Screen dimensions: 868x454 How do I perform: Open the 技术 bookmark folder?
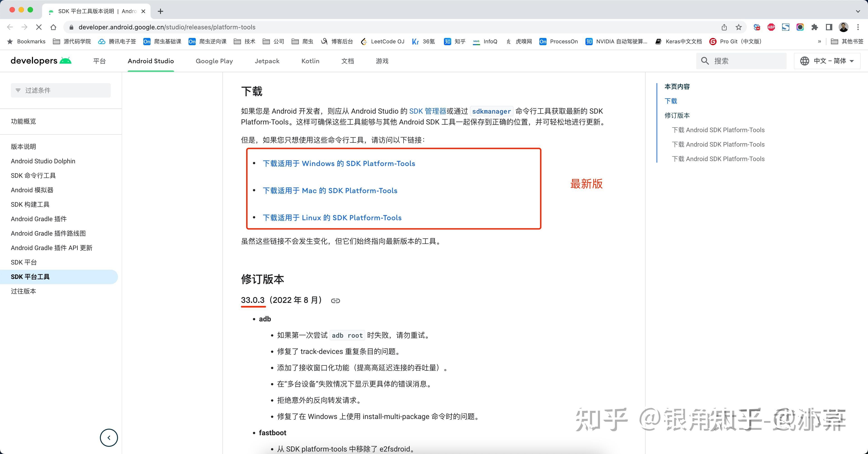[x=245, y=41]
